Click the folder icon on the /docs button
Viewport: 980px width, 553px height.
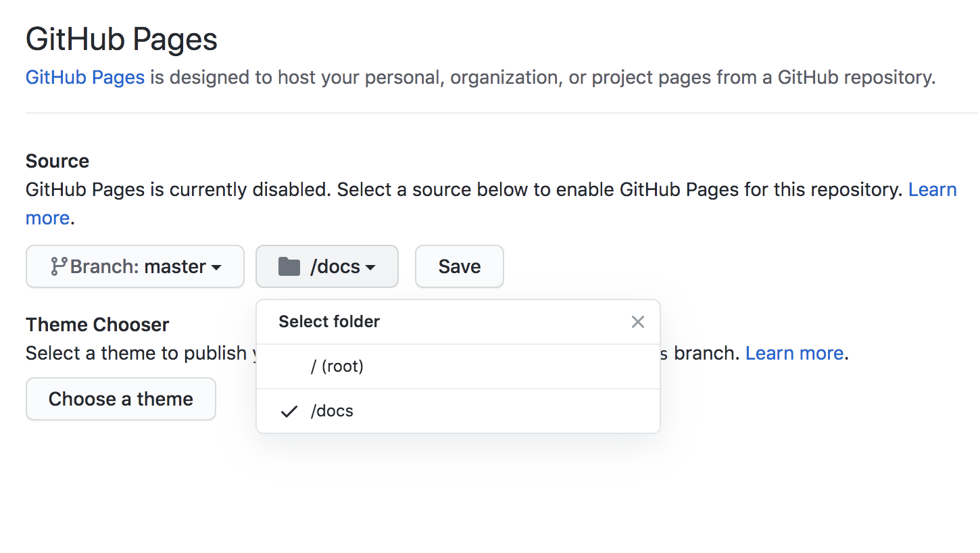click(x=289, y=266)
